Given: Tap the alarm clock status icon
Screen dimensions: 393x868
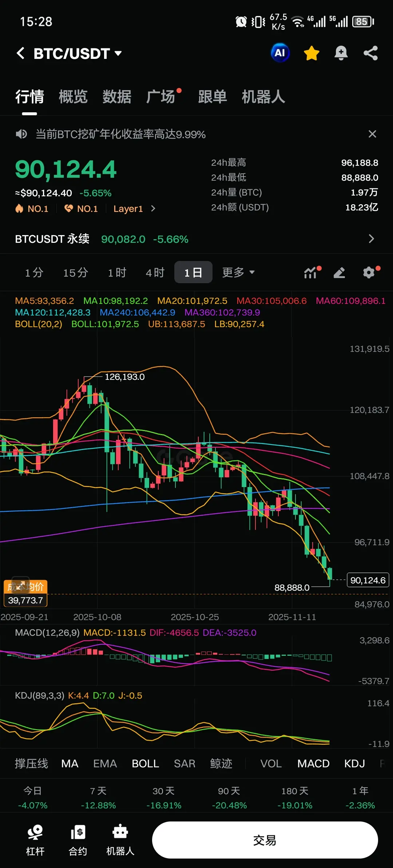Looking at the screenshot, I should click(x=241, y=22).
